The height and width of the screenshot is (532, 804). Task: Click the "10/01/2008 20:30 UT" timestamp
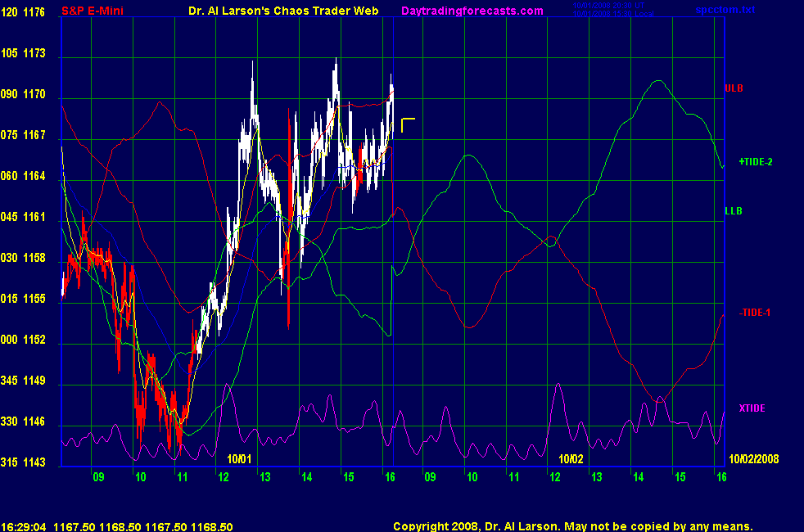click(608, 6)
